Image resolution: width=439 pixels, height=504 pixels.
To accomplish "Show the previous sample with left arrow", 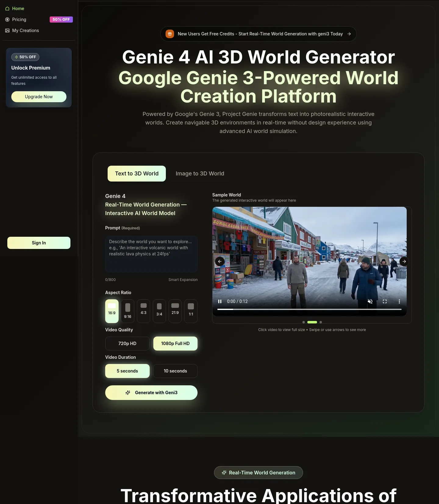I will pos(220,261).
